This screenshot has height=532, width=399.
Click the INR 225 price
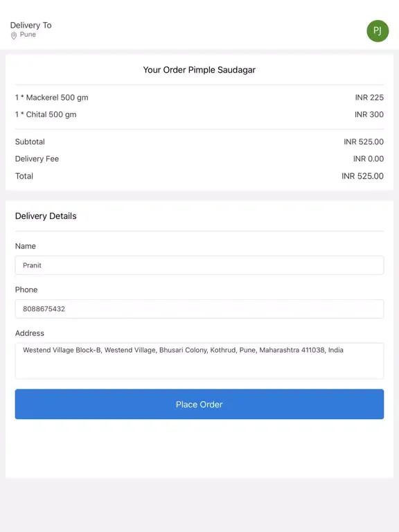tap(369, 98)
